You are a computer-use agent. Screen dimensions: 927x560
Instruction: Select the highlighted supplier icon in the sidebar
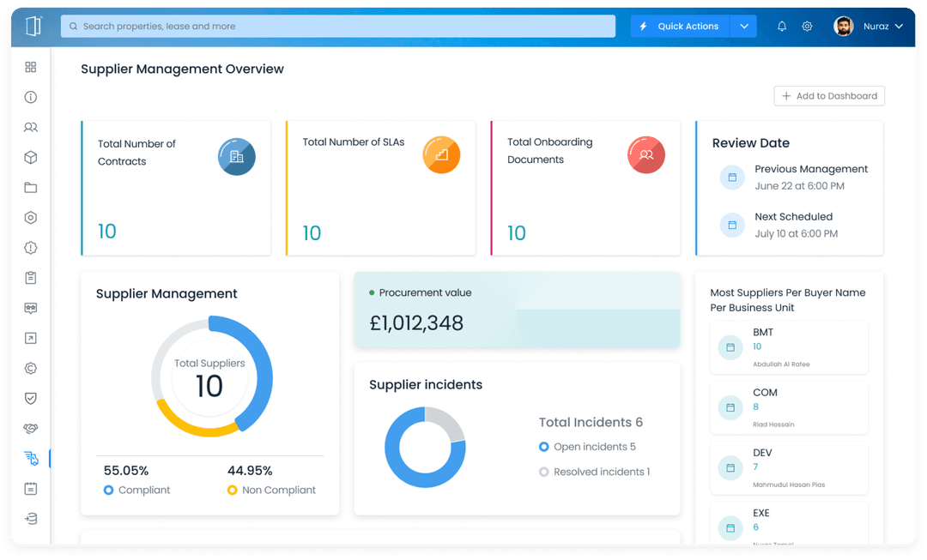pyautogui.click(x=31, y=458)
